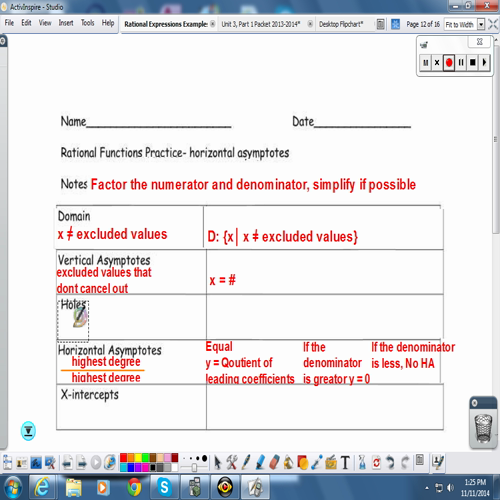Start screen recording with red button

tap(449, 62)
